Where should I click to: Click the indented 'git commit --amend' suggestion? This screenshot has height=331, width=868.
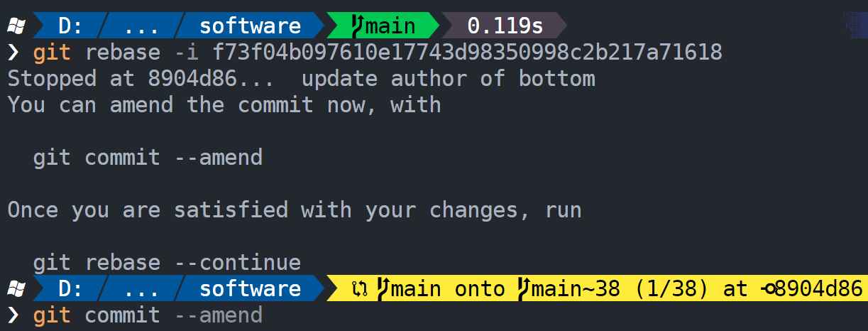coord(148,157)
